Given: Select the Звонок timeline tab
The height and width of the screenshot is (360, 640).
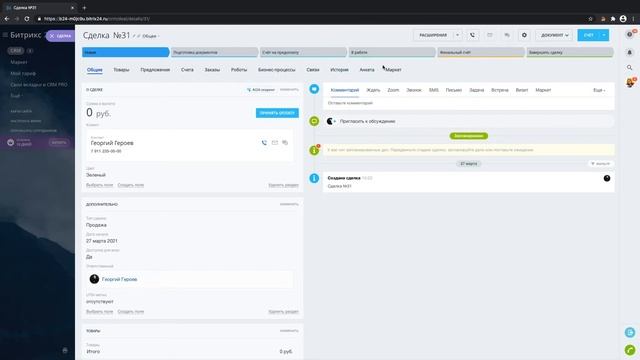Looking at the screenshot, I should click(x=413, y=90).
